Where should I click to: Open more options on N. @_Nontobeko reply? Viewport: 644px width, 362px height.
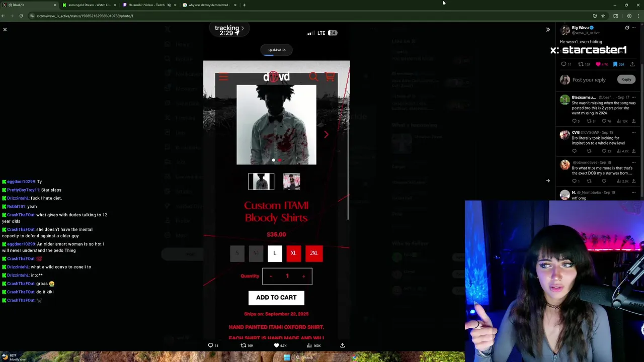[x=633, y=193]
